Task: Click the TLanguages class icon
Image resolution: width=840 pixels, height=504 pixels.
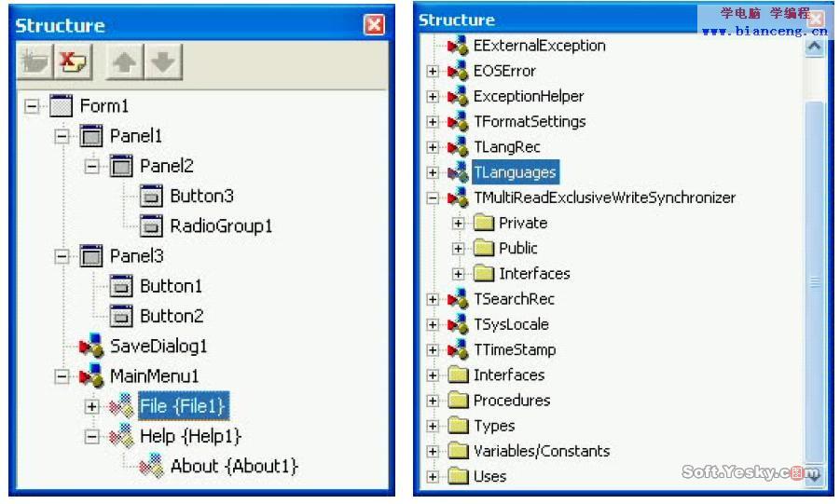Action: 458,172
